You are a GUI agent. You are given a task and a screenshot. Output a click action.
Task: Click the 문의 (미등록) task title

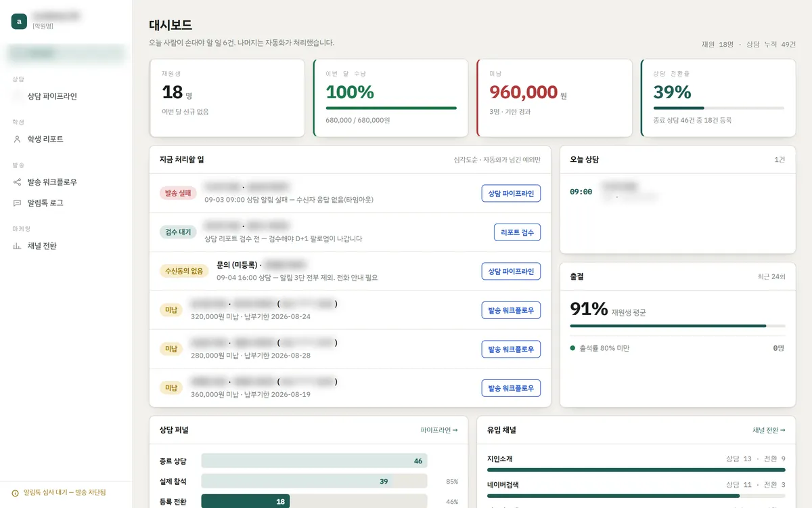pyautogui.click(x=235, y=264)
